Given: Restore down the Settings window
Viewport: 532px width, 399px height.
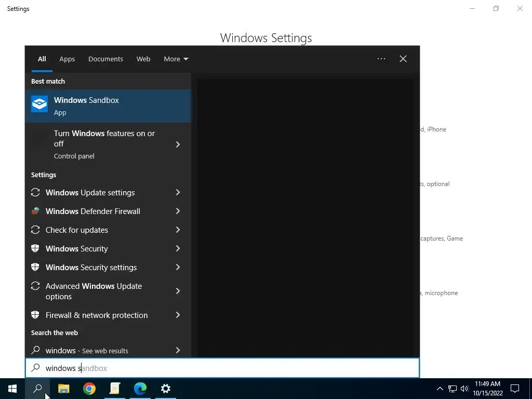Looking at the screenshot, I should (496, 8).
